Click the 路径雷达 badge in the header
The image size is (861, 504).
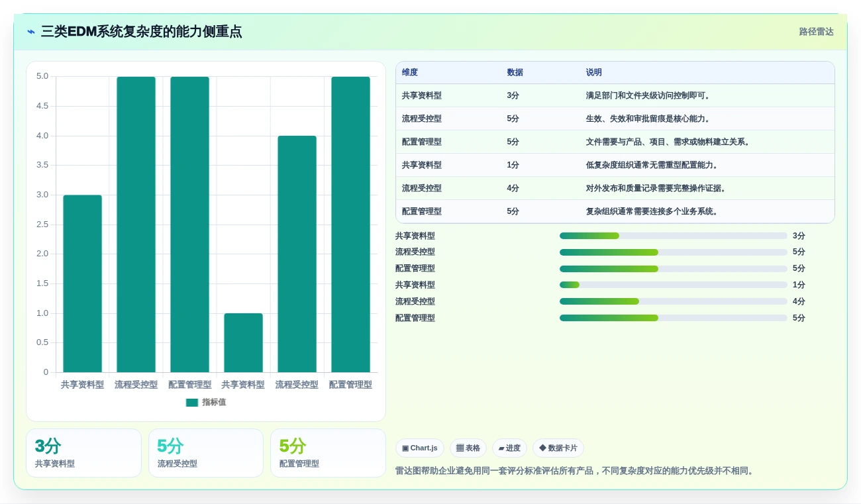click(816, 32)
